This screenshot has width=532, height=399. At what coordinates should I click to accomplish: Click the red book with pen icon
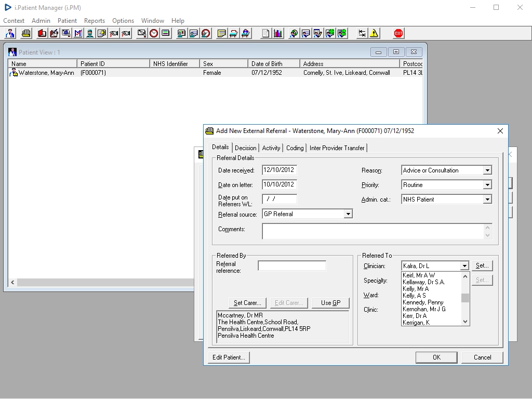point(54,33)
